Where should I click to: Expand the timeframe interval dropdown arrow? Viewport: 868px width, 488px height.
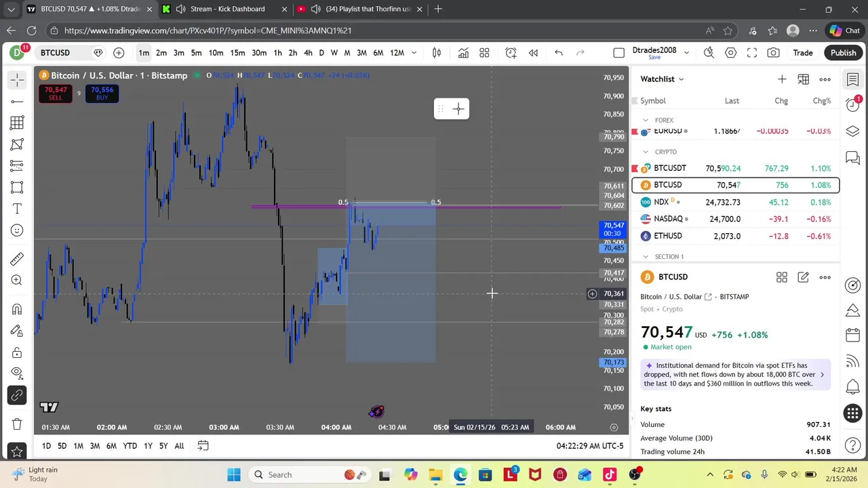414,53
